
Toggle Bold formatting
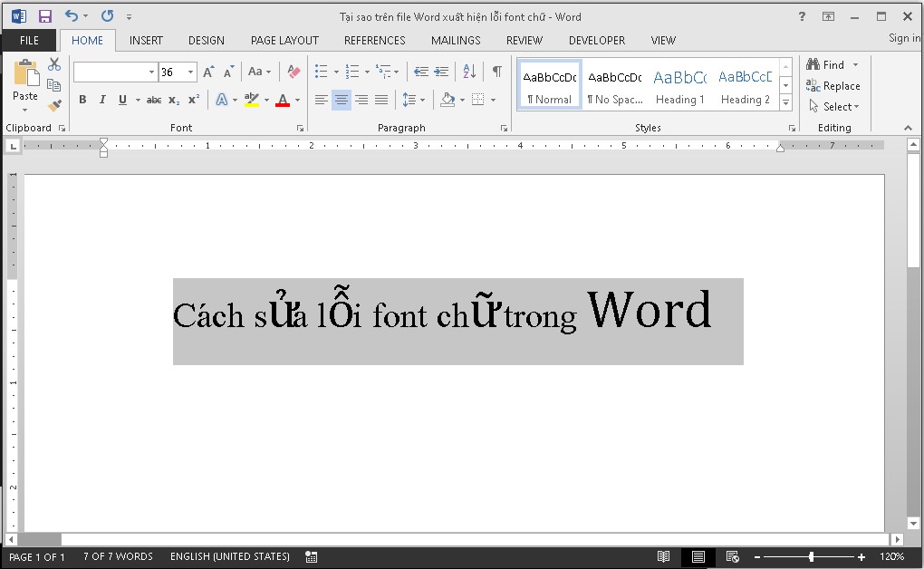tap(82, 100)
